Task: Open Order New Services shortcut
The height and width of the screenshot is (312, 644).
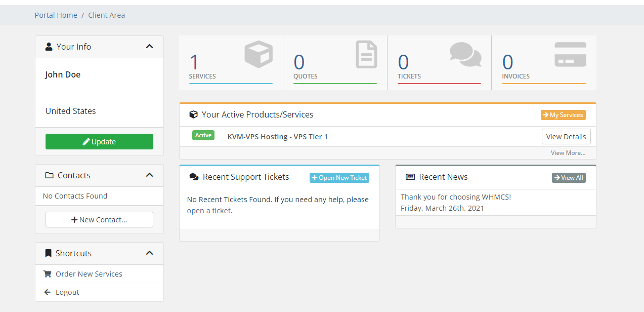Action: [99, 274]
